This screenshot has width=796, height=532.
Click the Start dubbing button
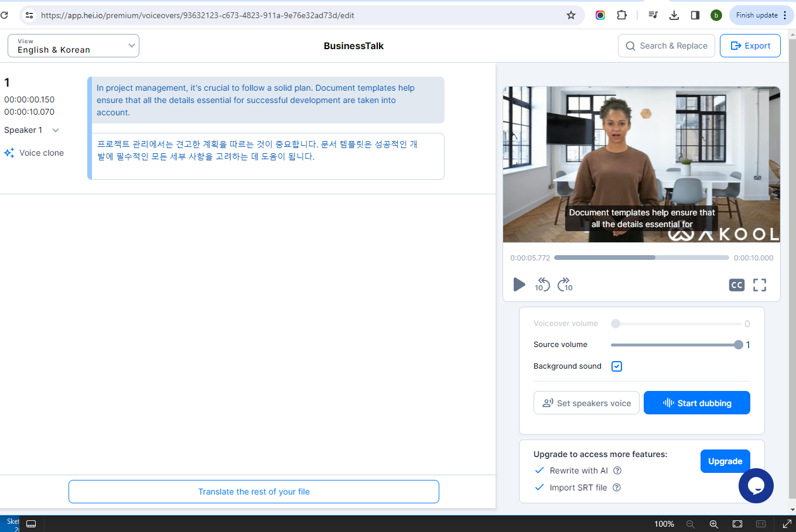pyautogui.click(x=696, y=403)
